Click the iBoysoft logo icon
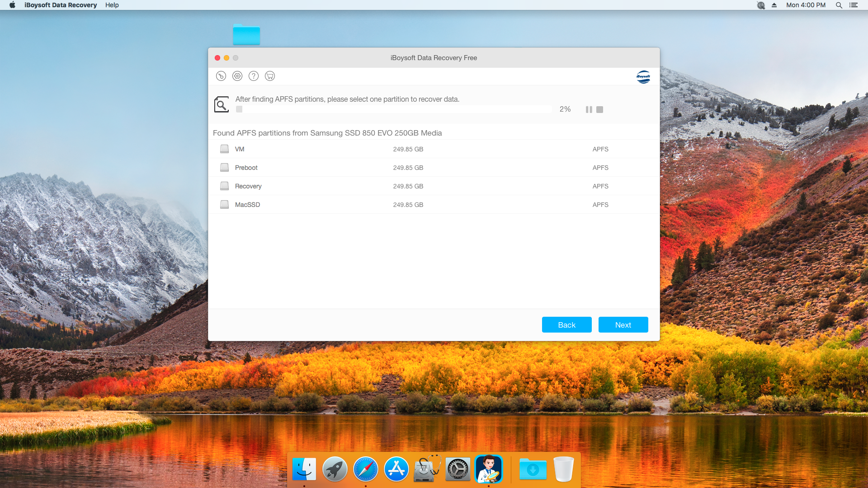 click(643, 77)
